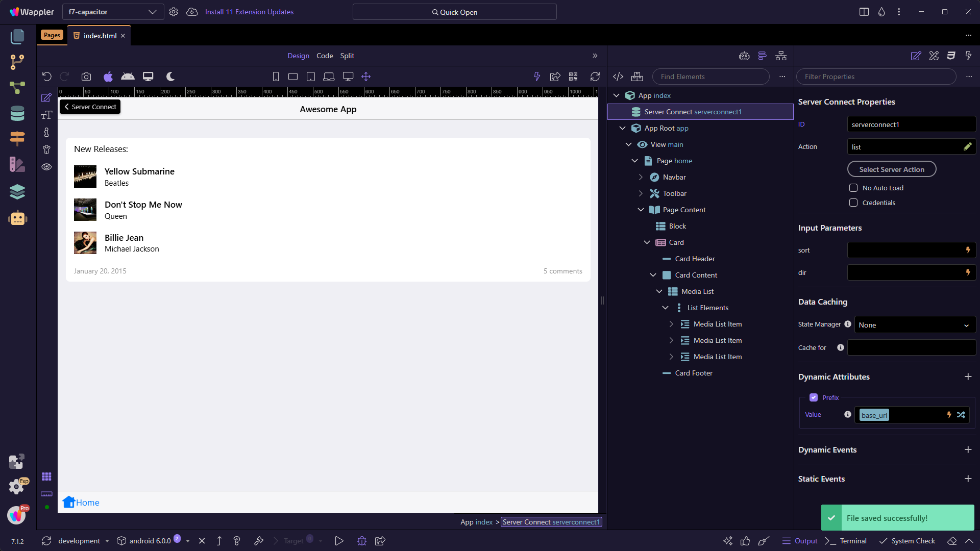Open the Database Manager sidebar icon
The width and height of the screenshot is (980, 551).
coord(17,113)
